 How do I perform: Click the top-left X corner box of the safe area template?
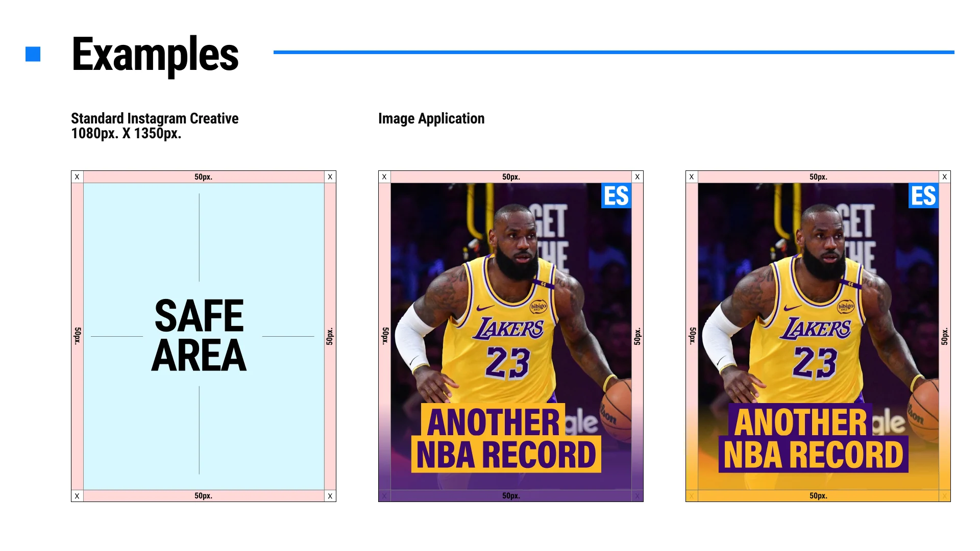click(x=77, y=177)
